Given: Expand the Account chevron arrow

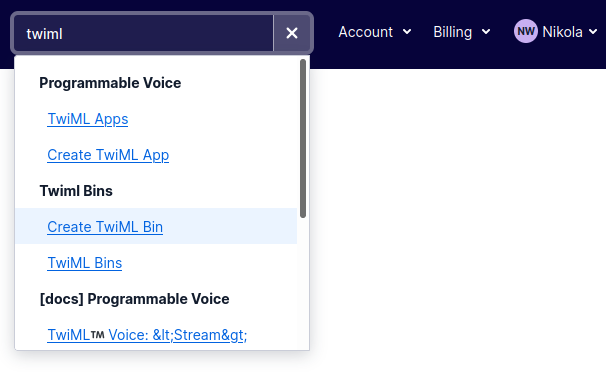Looking at the screenshot, I should [407, 32].
